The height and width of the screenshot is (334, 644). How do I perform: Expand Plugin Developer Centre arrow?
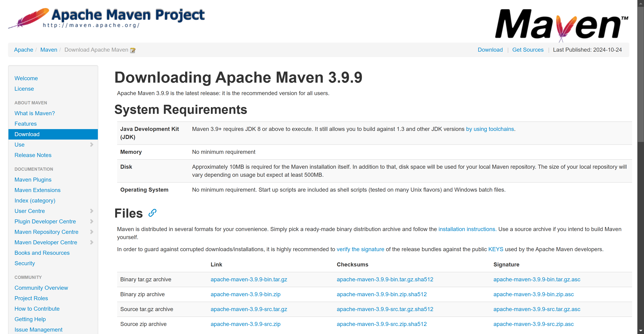coord(92,221)
